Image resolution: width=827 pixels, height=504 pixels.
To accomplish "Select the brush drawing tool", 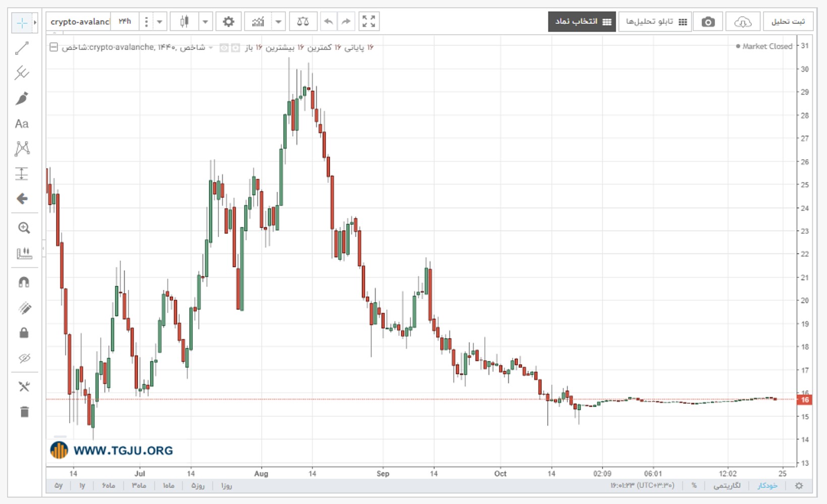I will [x=22, y=98].
